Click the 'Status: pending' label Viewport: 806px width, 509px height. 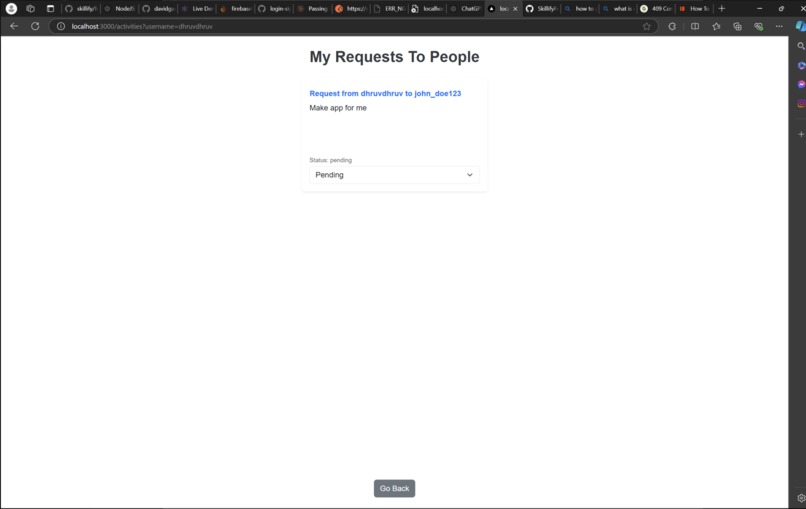pos(331,160)
